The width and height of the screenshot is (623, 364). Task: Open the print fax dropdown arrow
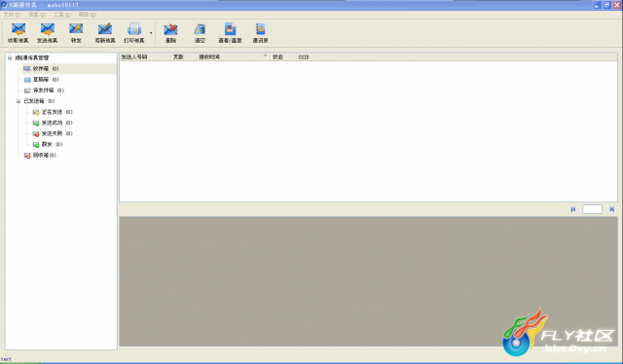151,32
